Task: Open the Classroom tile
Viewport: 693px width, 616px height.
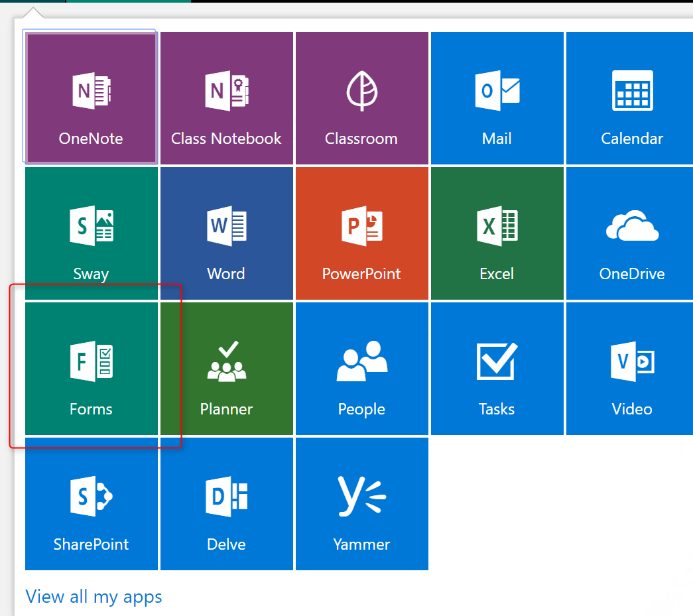Action: coord(362,97)
